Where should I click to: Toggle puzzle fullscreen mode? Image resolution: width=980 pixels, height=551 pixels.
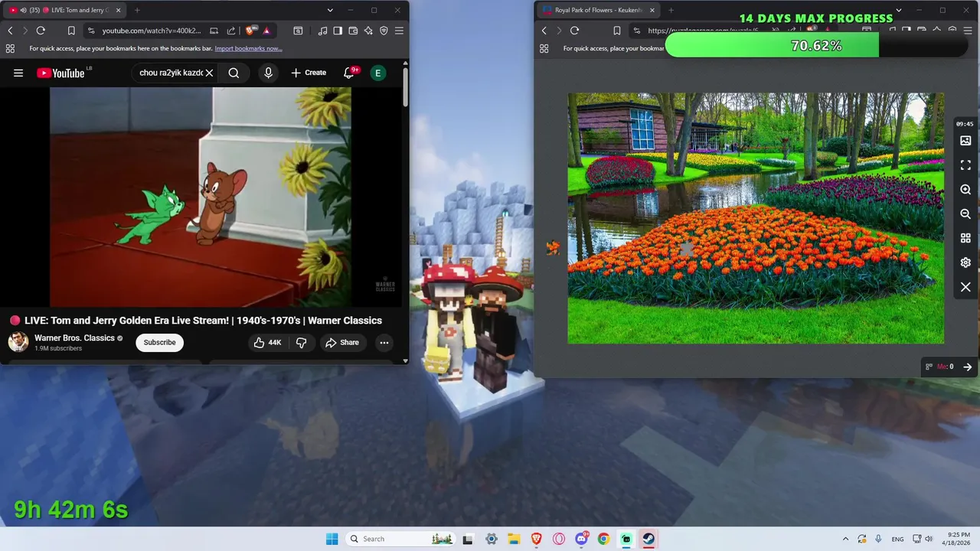coord(965,165)
